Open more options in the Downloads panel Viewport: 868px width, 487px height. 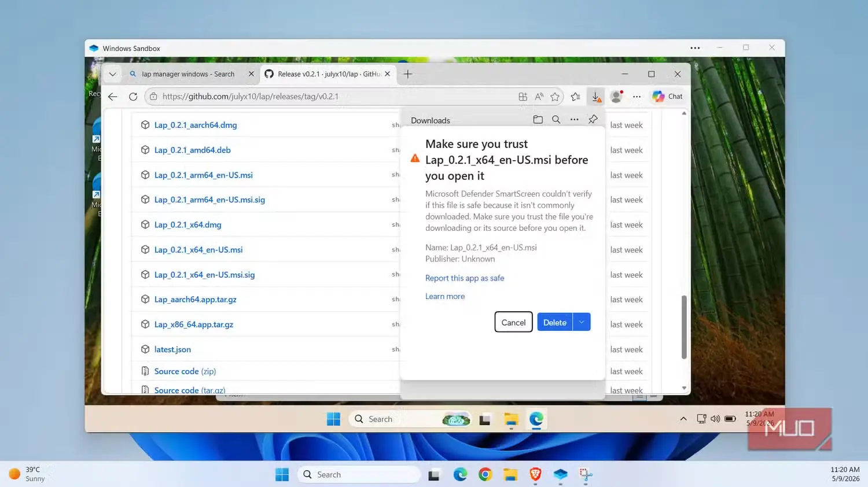(x=574, y=120)
